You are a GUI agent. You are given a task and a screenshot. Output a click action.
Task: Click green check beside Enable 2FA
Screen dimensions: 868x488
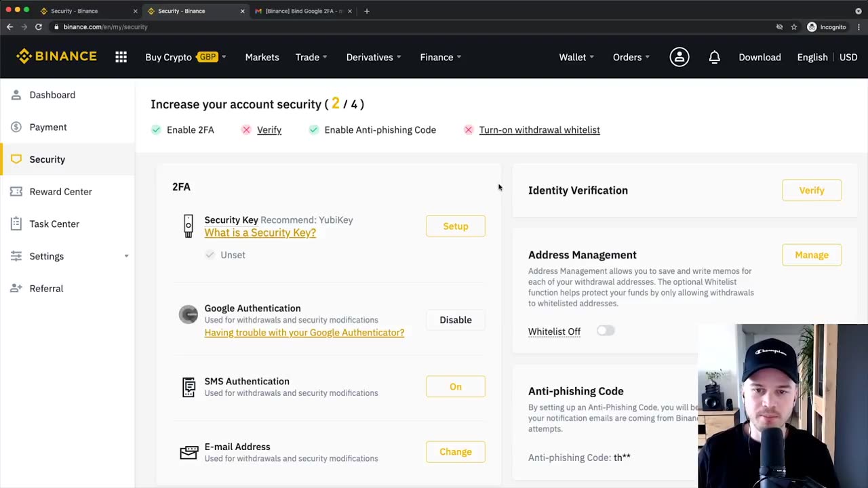click(x=156, y=130)
